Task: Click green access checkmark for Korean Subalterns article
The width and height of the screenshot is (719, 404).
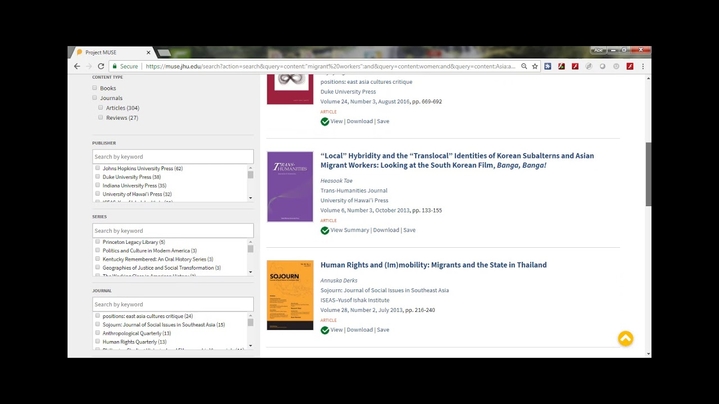Action: [x=325, y=230]
